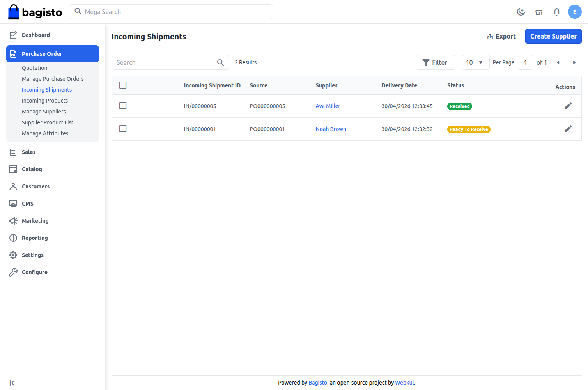Click the Create Supplier button

click(x=553, y=36)
